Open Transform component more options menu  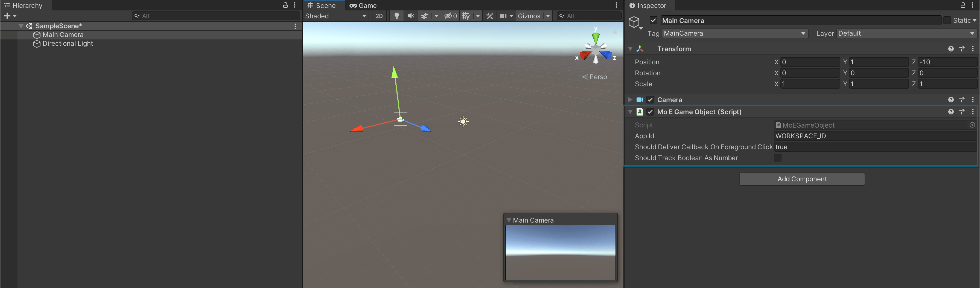tap(973, 49)
